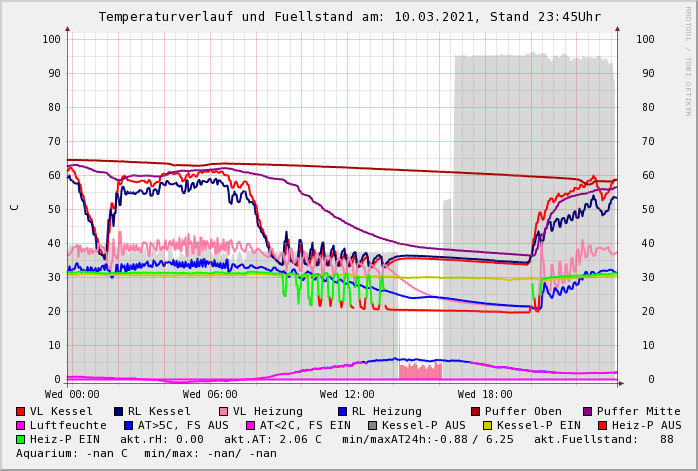Click the blue RL Heizung legend swatch
Image resolution: width=698 pixels, height=471 pixels.
click(343, 411)
